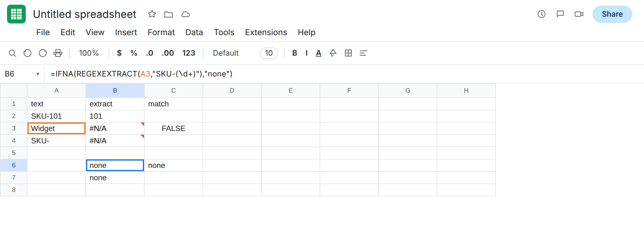Click the Google Sheets home logo
Viewport: 644px width, 252px height.
[x=16, y=14]
